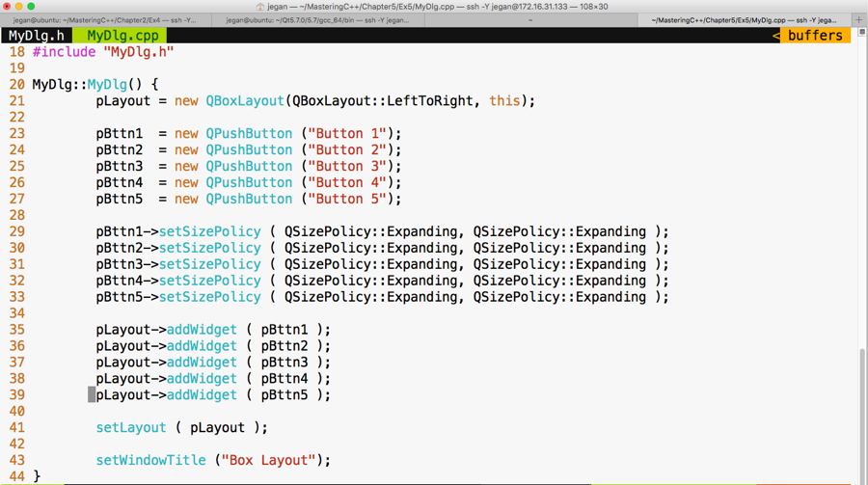Click the home folder icon in title bar
The width and height of the screenshot is (868, 485).
pos(260,7)
